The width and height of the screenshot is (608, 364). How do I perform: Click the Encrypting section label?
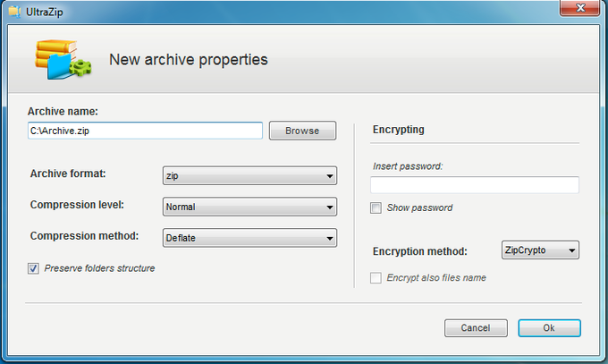pyautogui.click(x=397, y=130)
